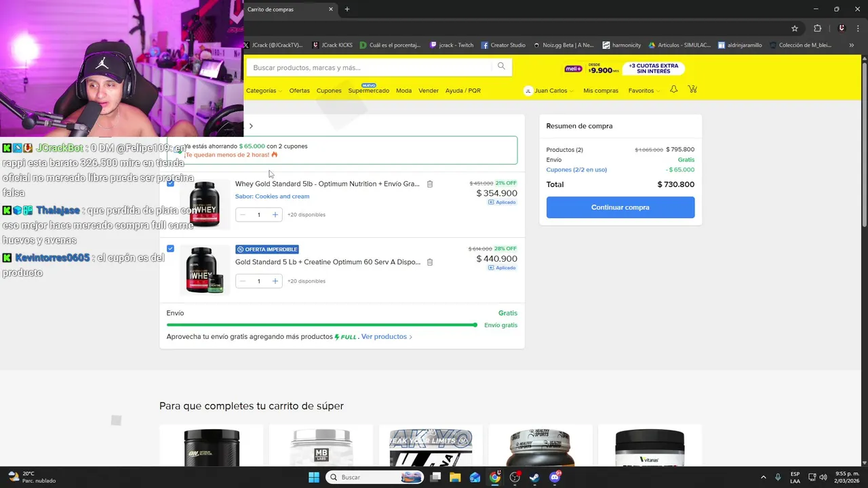
Task: Open the shopping cart icon in header
Action: [692, 89]
